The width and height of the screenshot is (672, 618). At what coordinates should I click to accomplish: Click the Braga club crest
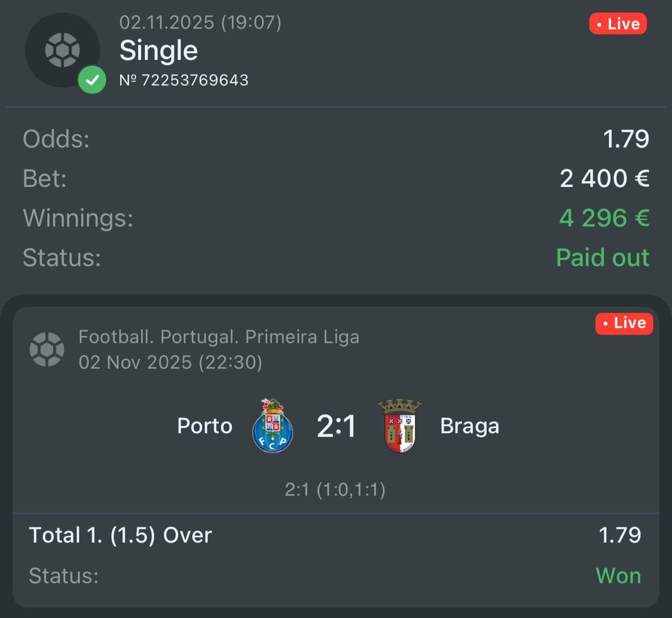(x=400, y=426)
